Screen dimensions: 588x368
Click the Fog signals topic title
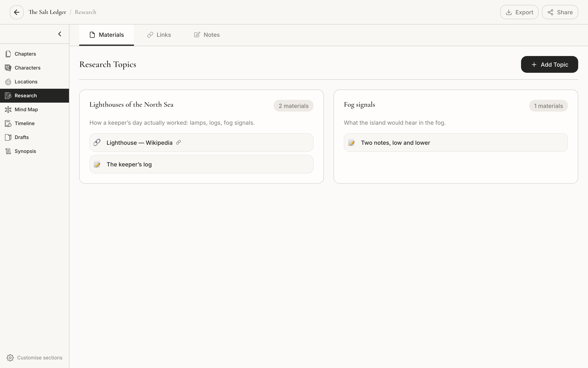tap(359, 105)
